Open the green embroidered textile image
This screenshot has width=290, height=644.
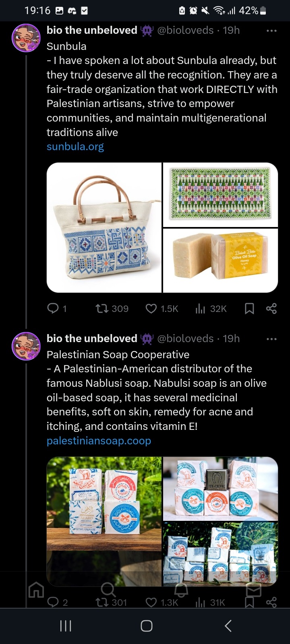click(220, 195)
